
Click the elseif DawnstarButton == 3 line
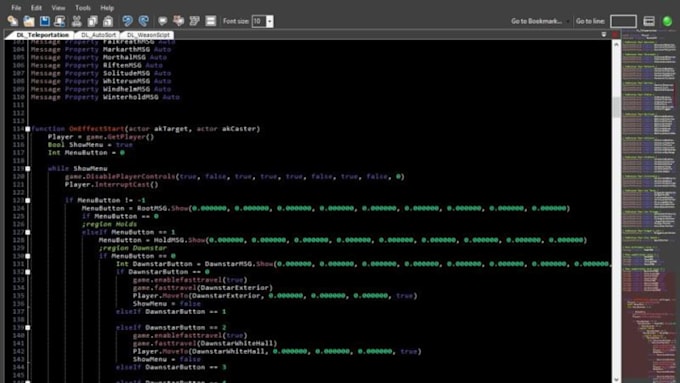(171, 367)
